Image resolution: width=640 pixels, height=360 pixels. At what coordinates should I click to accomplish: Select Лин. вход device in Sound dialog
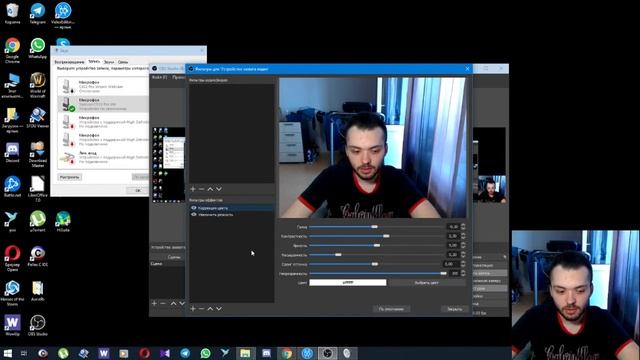pyautogui.click(x=103, y=157)
